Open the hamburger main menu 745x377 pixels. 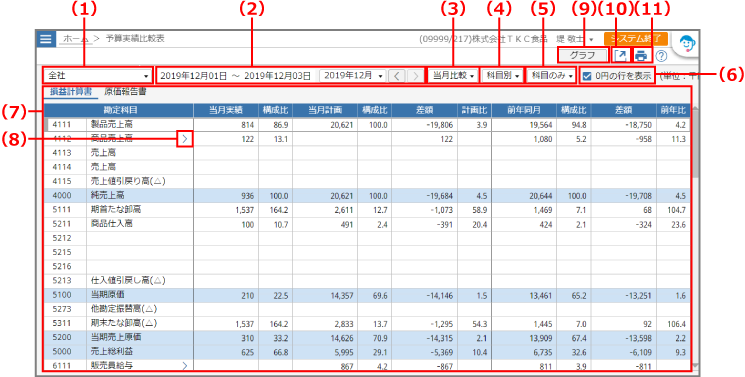click(46, 39)
